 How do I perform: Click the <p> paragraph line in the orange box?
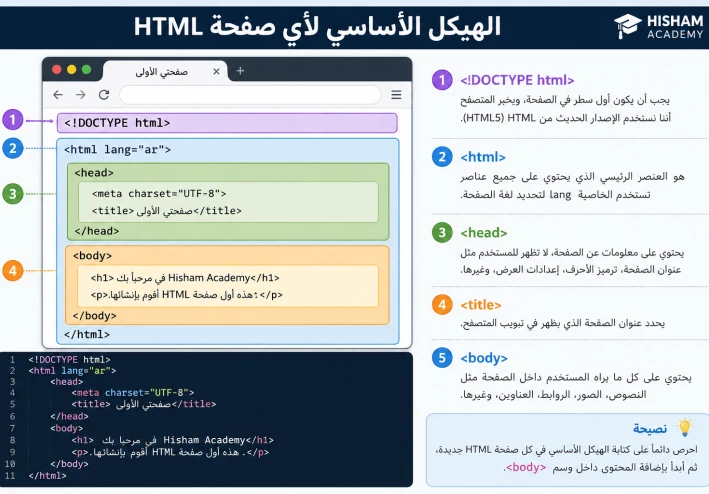(x=187, y=295)
